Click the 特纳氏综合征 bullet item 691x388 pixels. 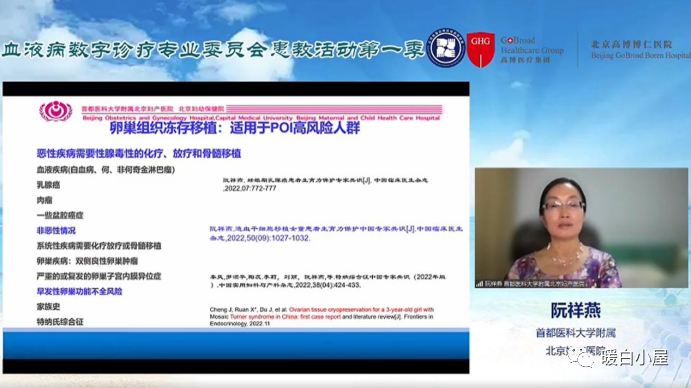(60, 322)
